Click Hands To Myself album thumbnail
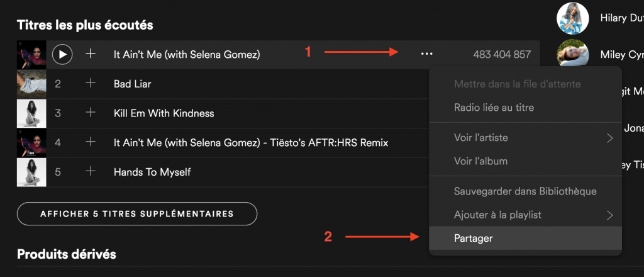This screenshot has height=277, width=644. [31, 172]
